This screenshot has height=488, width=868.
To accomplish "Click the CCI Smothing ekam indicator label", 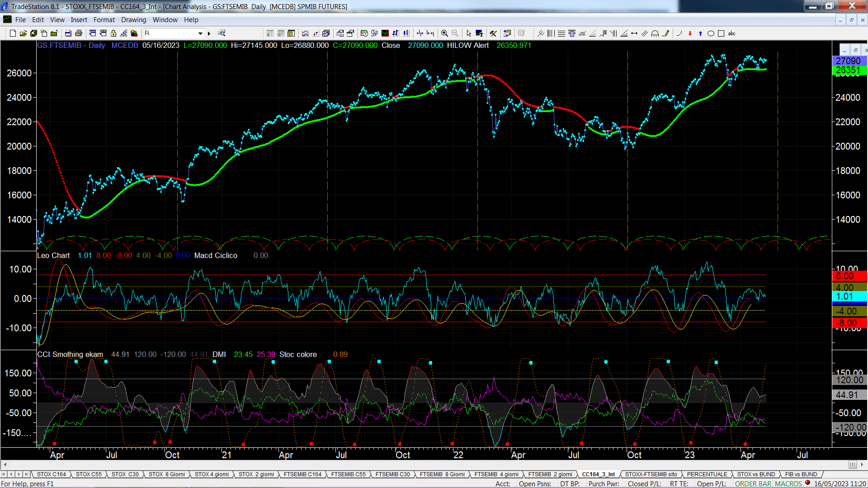I will 70,354.
